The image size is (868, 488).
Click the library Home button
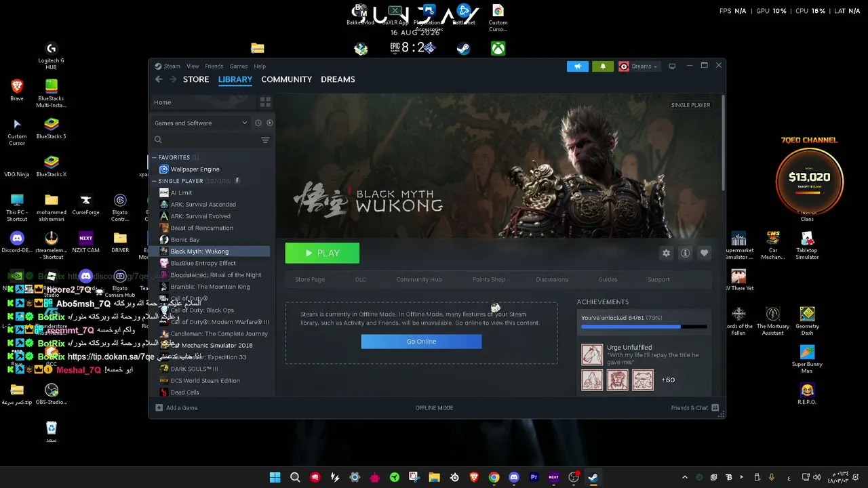[x=202, y=102]
